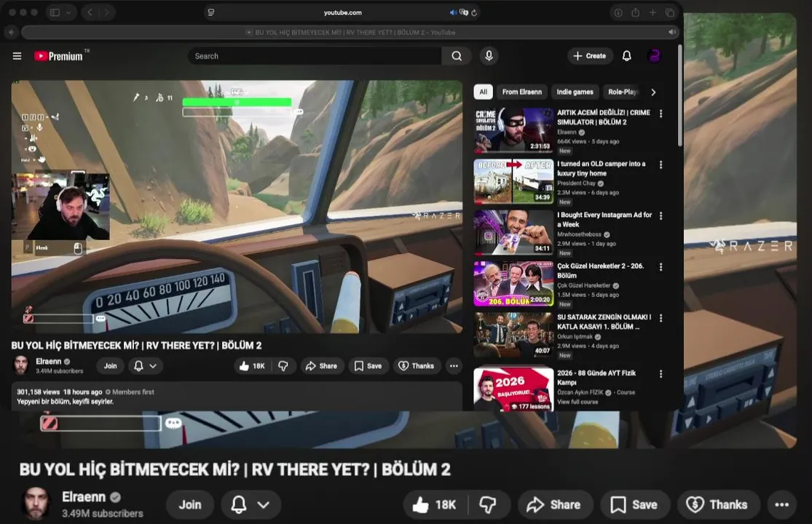The width and height of the screenshot is (812, 524).
Task: Open the Elraenn channel name link under the small title
Action: pos(48,362)
